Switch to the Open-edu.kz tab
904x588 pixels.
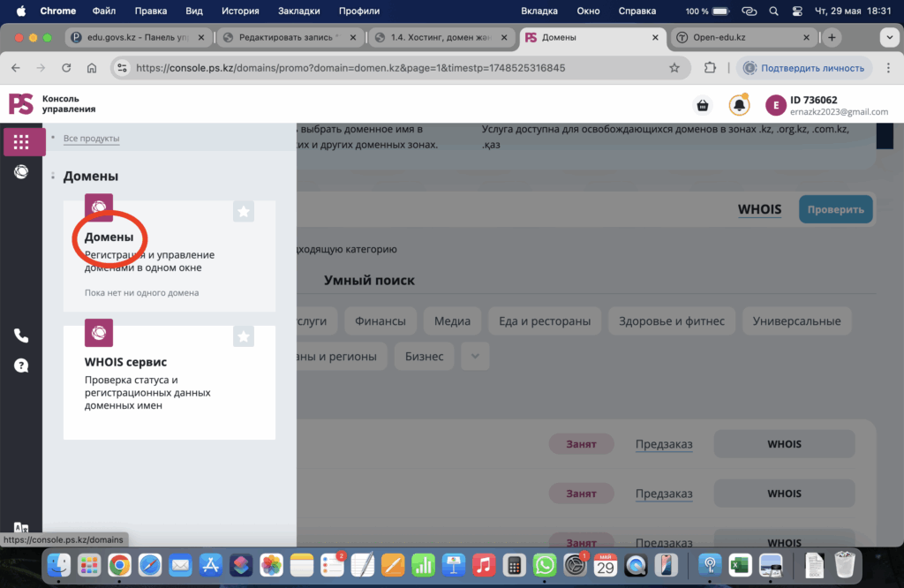pos(742,38)
